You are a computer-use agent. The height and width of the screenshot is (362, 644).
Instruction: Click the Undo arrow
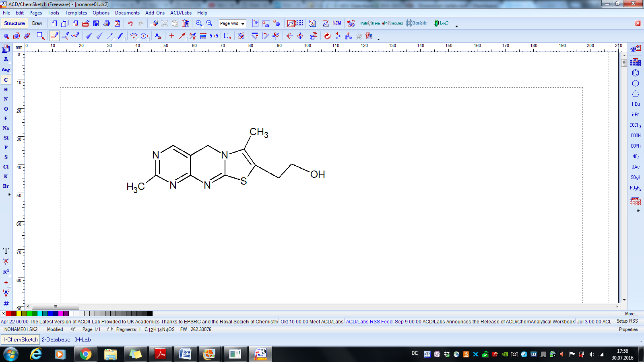130,23
